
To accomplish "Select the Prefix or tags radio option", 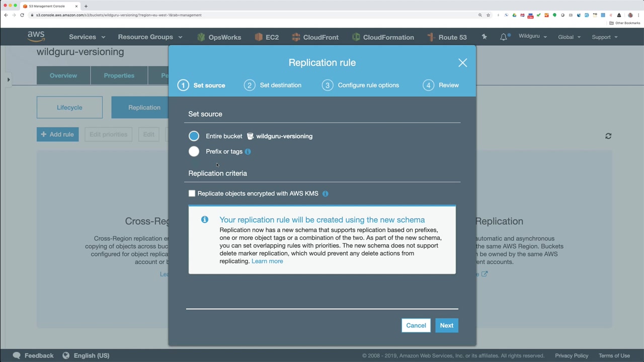I will pos(194,151).
